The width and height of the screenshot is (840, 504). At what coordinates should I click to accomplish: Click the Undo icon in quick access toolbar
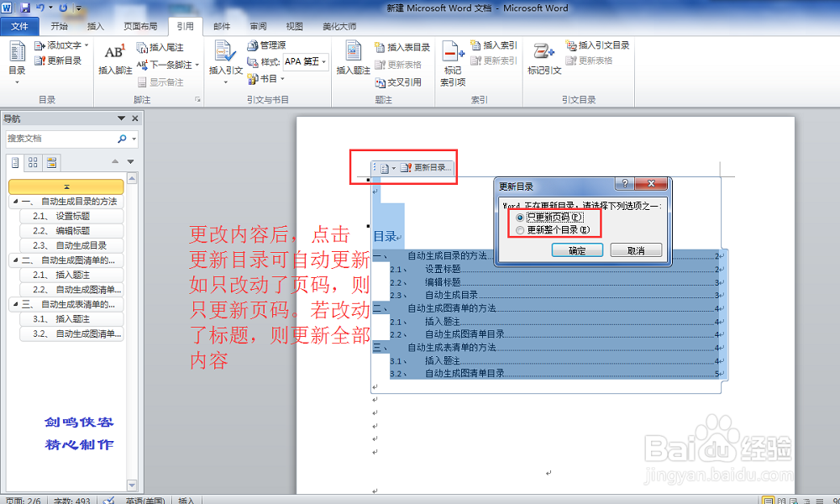[40, 8]
